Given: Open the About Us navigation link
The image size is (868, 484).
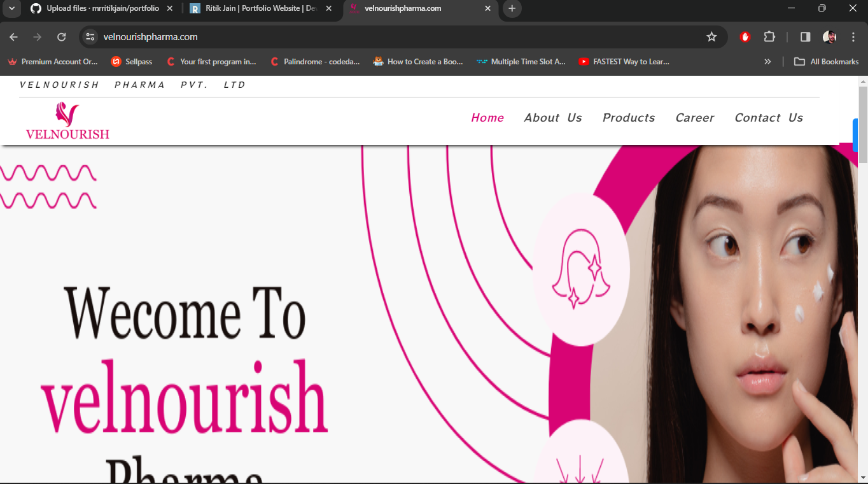Looking at the screenshot, I should click(x=553, y=118).
